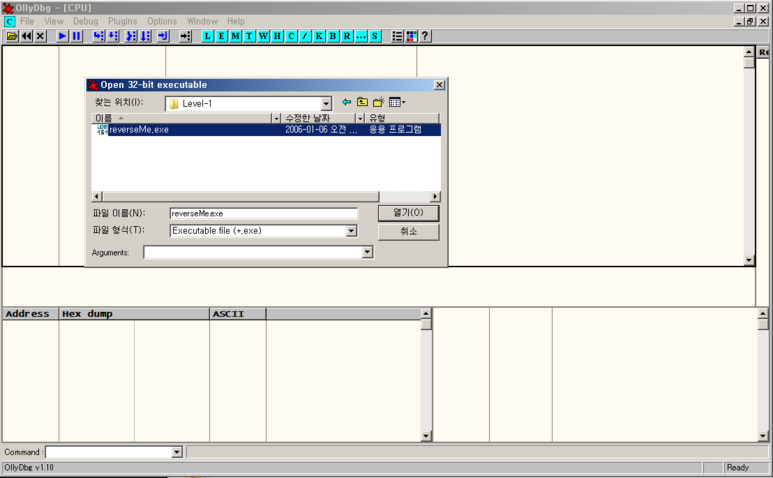Click the Open file toolbar icon
The height and width of the screenshot is (478, 773).
coord(12,36)
